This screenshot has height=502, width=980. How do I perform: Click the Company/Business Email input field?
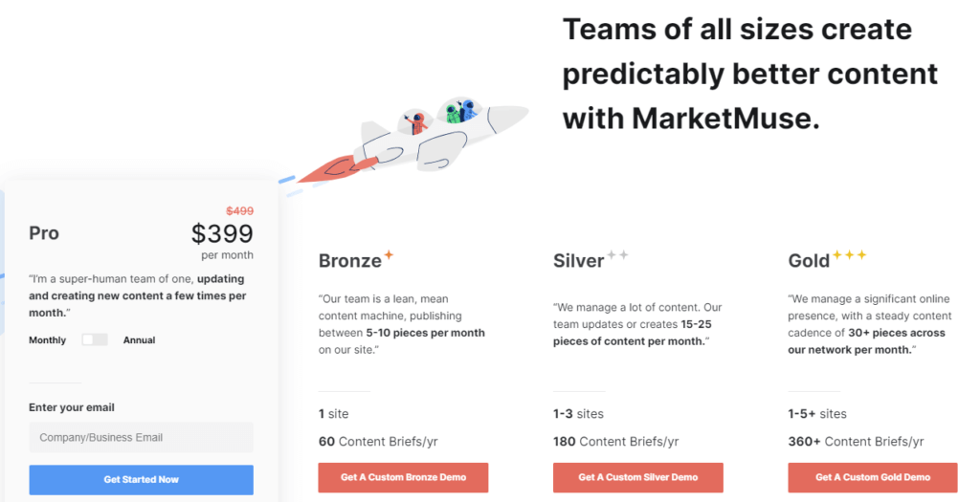[x=142, y=437]
